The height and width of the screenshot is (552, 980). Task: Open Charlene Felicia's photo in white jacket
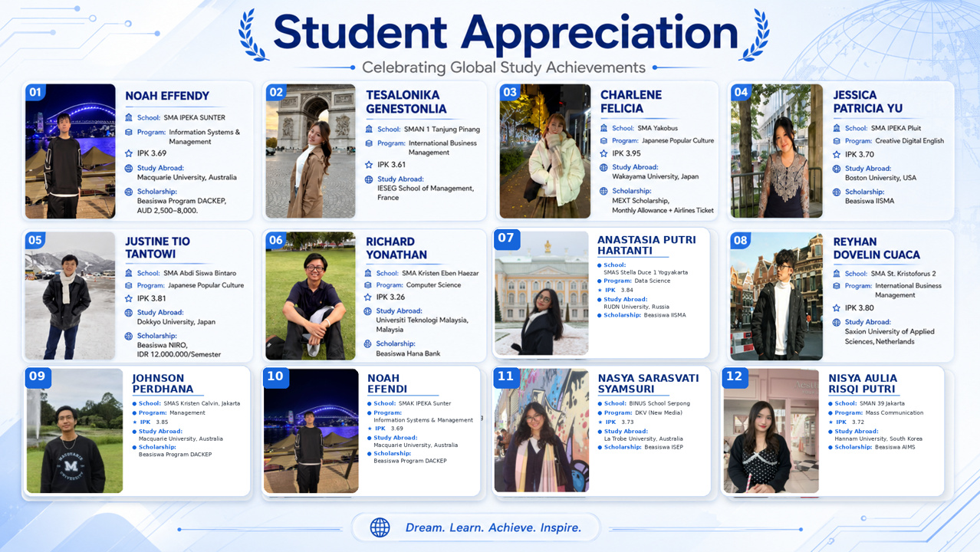click(545, 151)
